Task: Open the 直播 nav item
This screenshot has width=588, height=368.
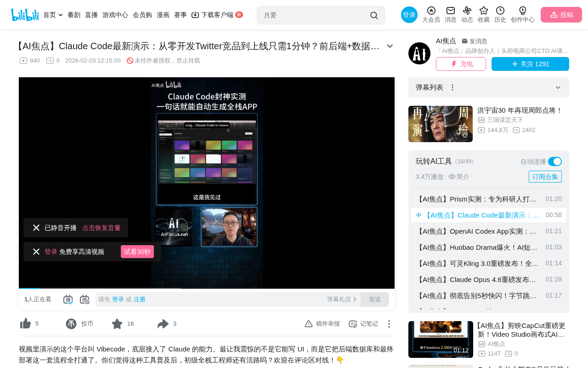Action: point(91,15)
